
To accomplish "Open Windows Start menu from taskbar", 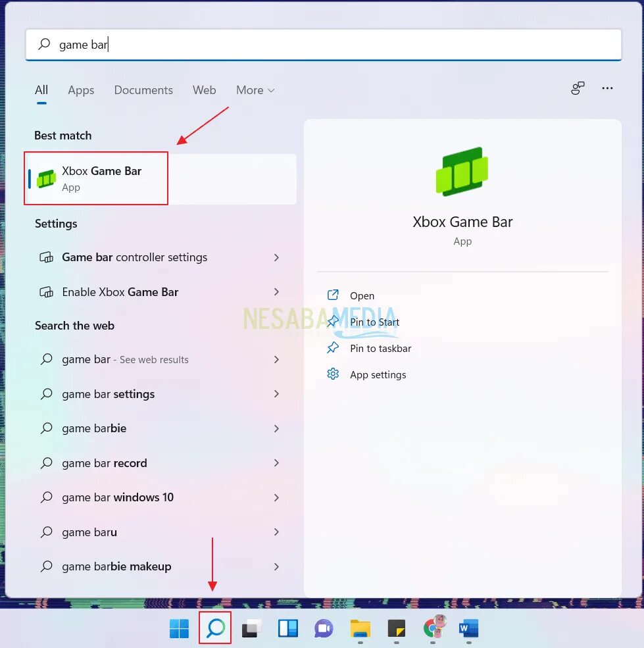I will [x=179, y=628].
